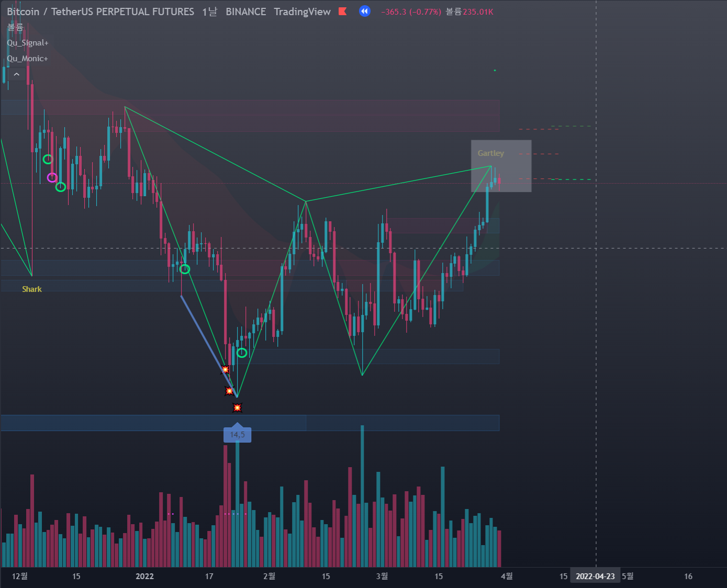Click the 1날 interval label
The image size is (727, 588).
coord(210,12)
